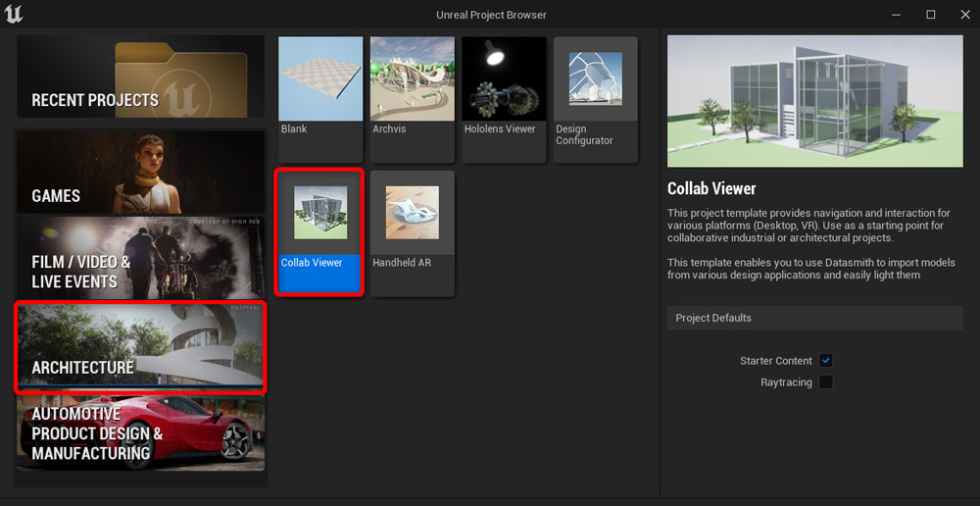Click the Unreal Engine logo icon
This screenshot has height=506, width=980.
point(13,14)
